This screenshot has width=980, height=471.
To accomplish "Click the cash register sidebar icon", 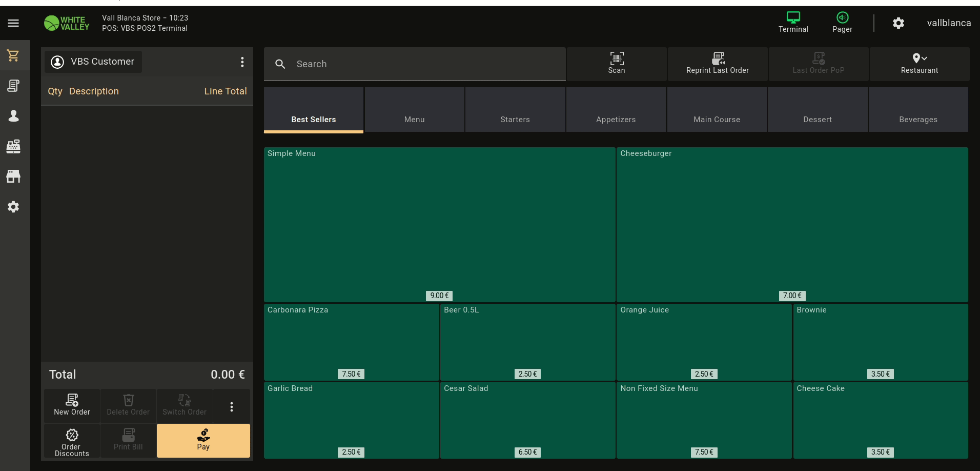I will click(13, 146).
